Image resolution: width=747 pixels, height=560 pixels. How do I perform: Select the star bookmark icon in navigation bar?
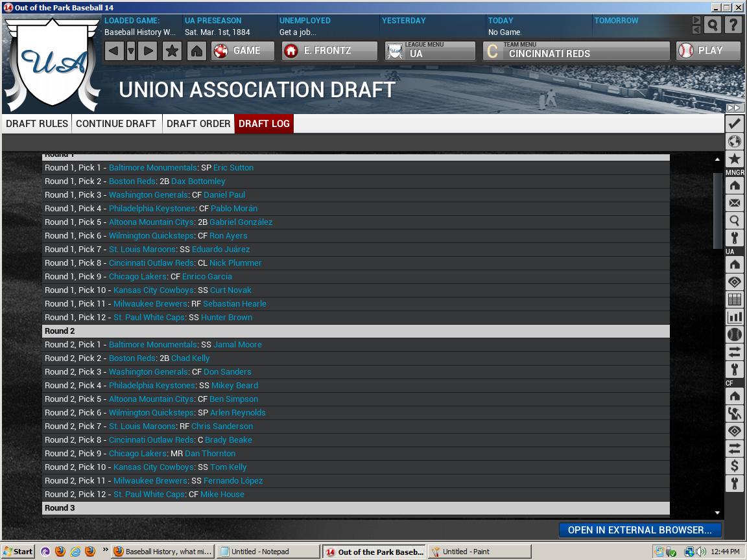[172, 51]
